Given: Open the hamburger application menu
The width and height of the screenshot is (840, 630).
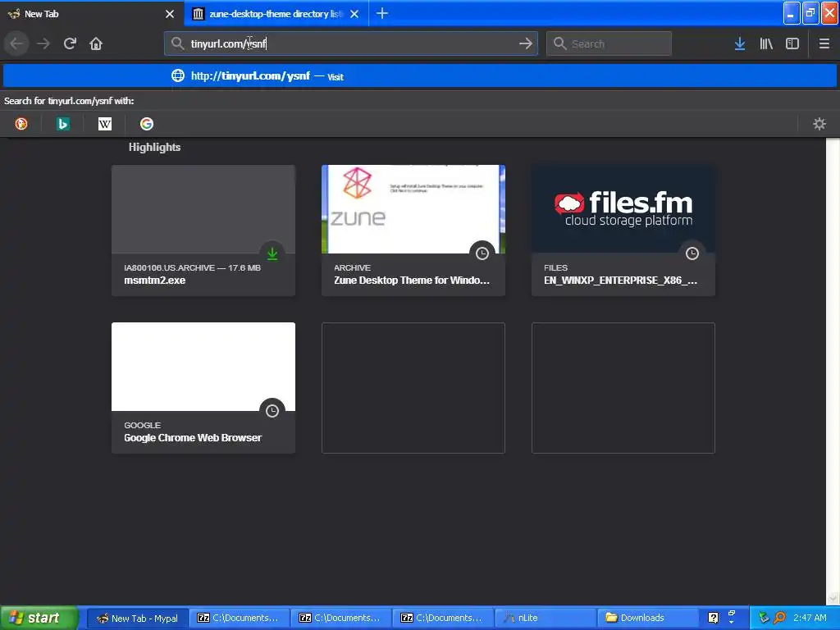Looking at the screenshot, I should [x=824, y=44].
